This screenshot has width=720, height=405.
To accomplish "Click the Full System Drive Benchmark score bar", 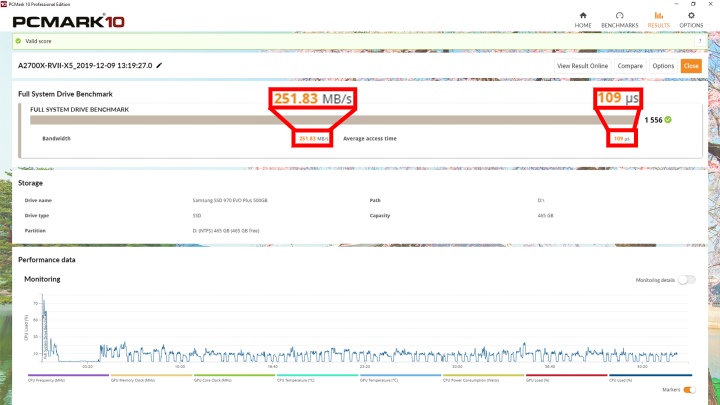I will tap(333, 120).
